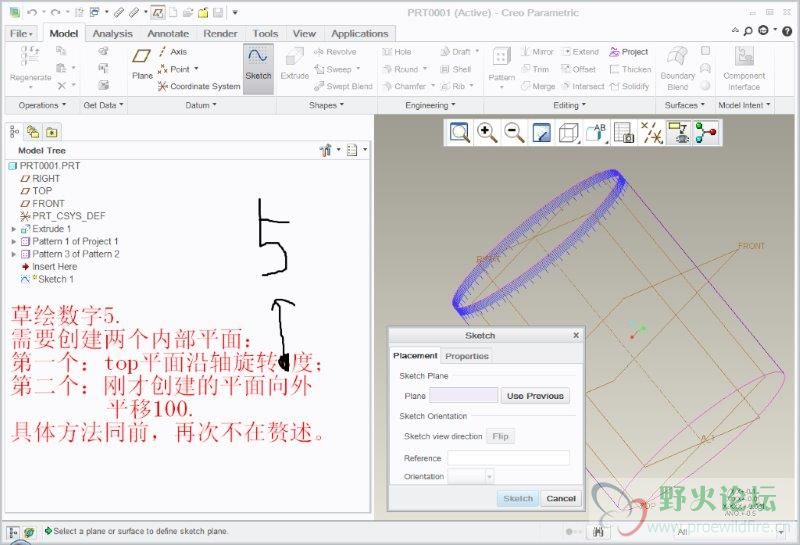The width and height of the screenshot is (800, 545).
Task: Open the File menu
Action: (x=21, y=34)
